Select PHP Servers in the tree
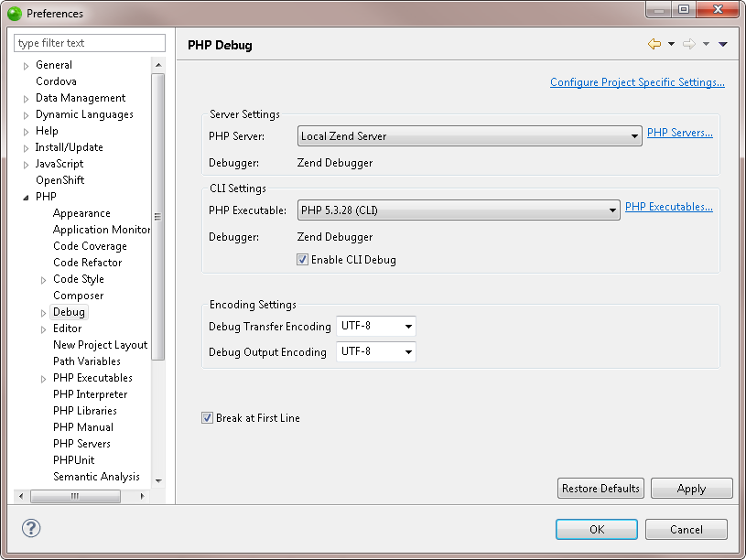 click(81, 444)
